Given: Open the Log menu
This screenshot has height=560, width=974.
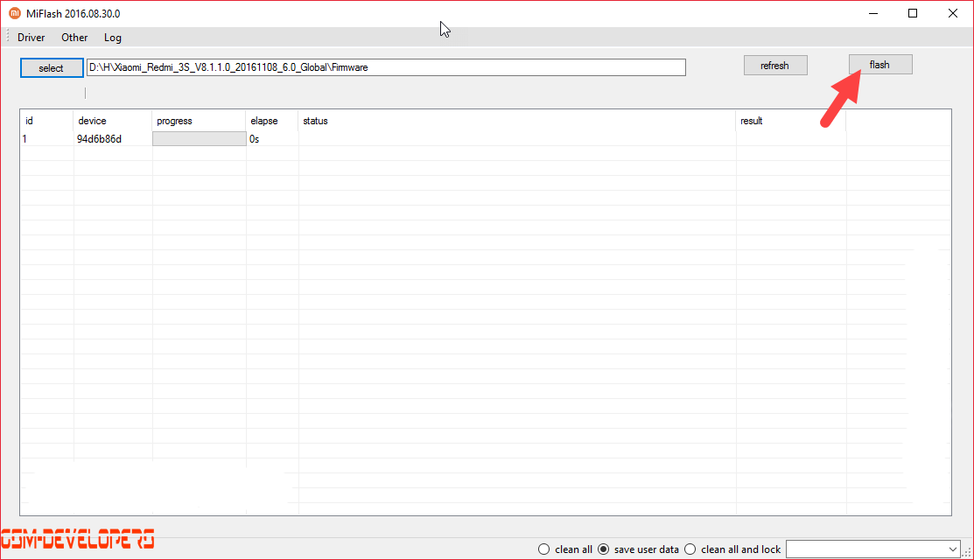Looking at the screenshot, I should (112, 38).
